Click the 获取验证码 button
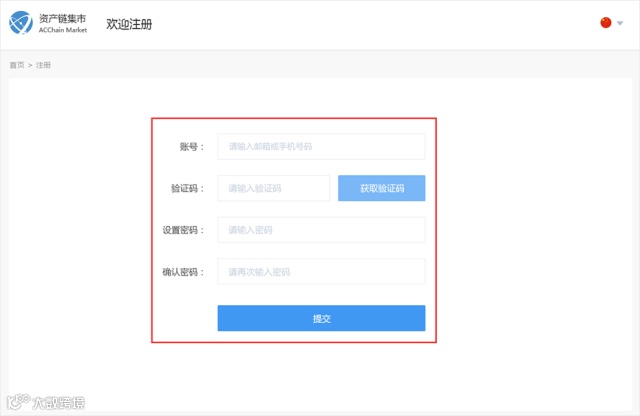Viewport: 640px width, 416px height. click(382, 188)
